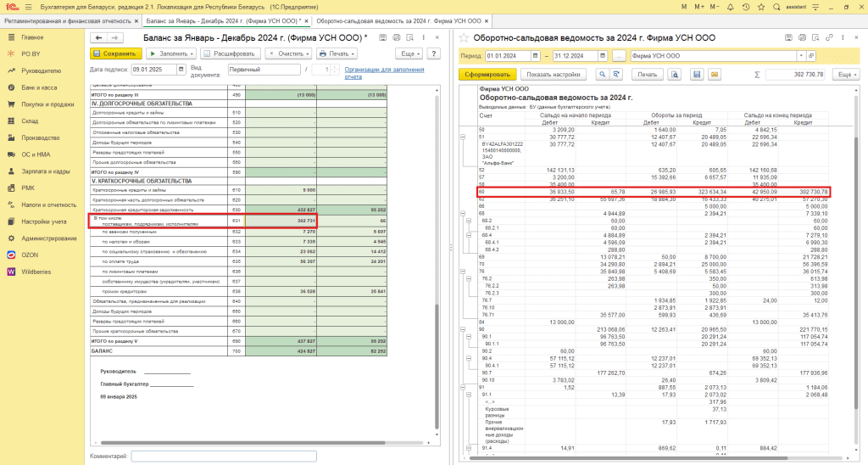
Task: Open Банк и касса sidebar section
Action: tap(39, 87)
